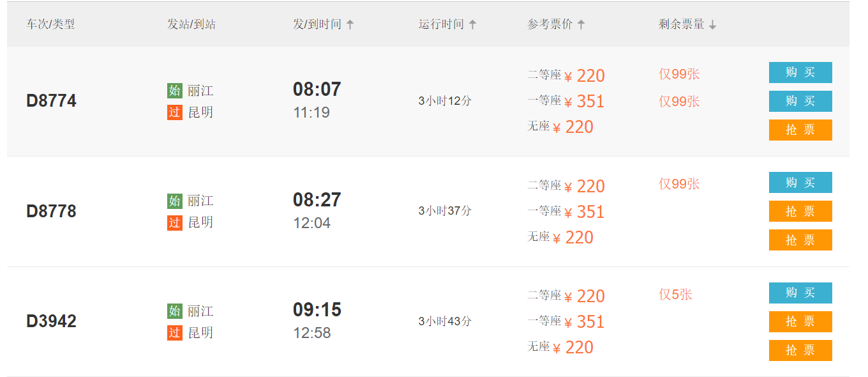Sort by remaining tickets down arrow
This screenshot has width=868, height=377.
pyautogui.click(x=713, y=25)
